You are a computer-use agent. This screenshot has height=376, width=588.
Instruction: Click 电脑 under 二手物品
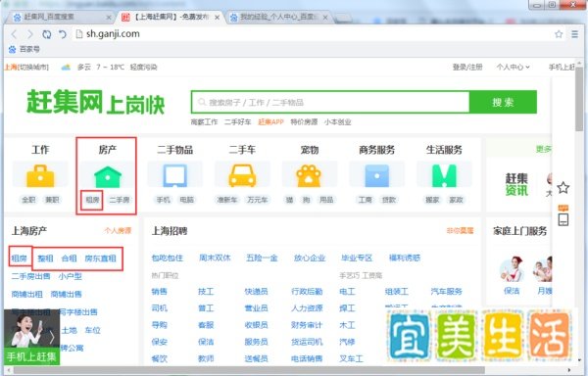[x=187, y=200]
